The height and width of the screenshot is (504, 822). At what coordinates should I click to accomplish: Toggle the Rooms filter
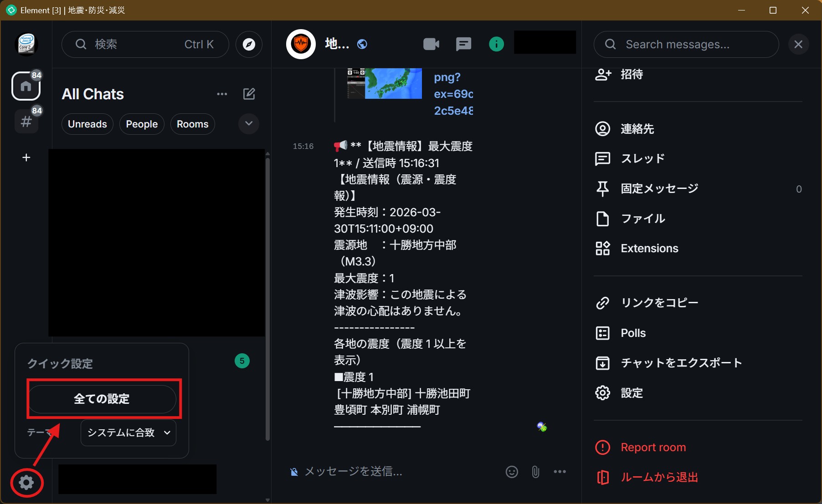(192, 124)
